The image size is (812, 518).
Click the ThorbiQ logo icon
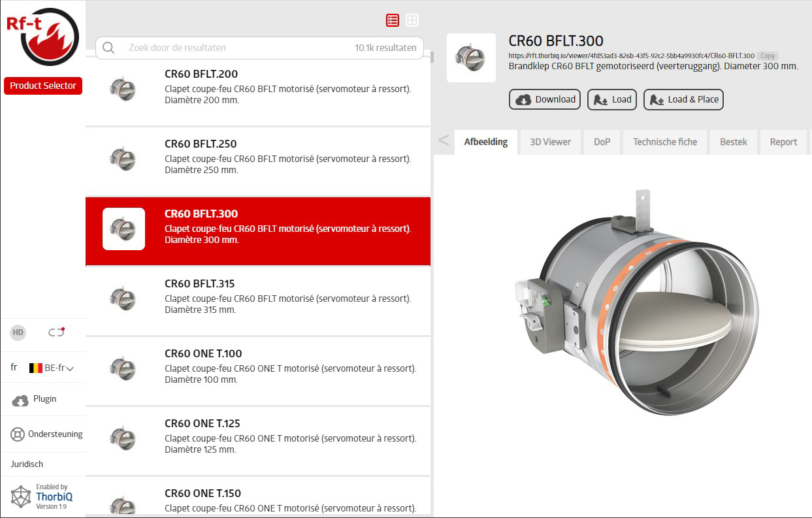pyautogui.click(x=21, y=497)
